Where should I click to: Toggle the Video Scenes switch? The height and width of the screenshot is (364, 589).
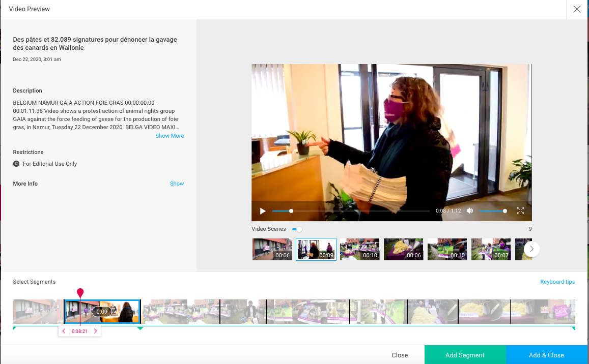[x=297, y=229]
